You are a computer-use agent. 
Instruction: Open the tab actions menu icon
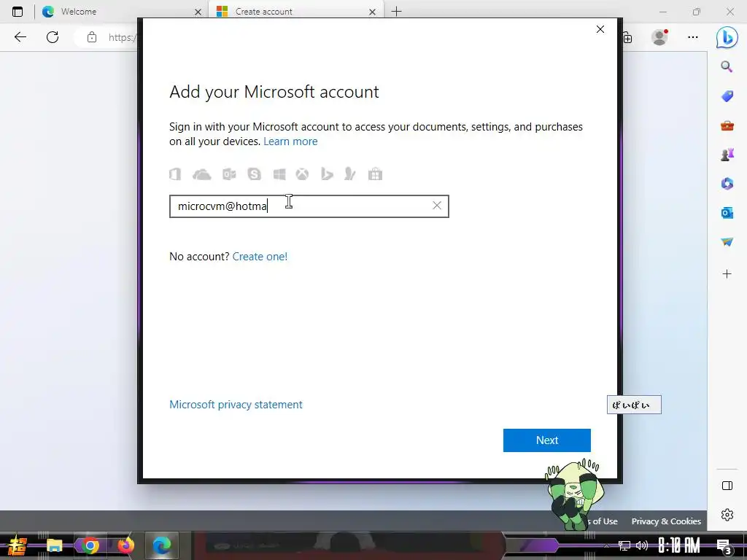(x=18, y=12)
